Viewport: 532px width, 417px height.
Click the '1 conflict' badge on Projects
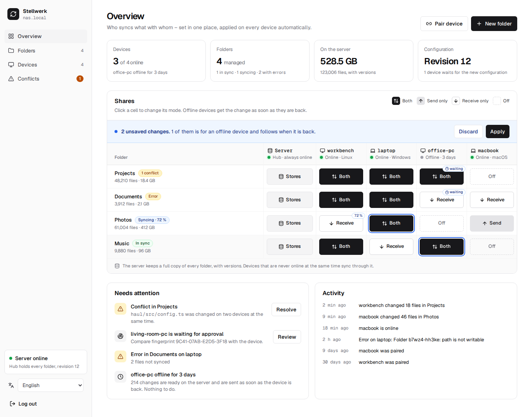click(150, 173)
